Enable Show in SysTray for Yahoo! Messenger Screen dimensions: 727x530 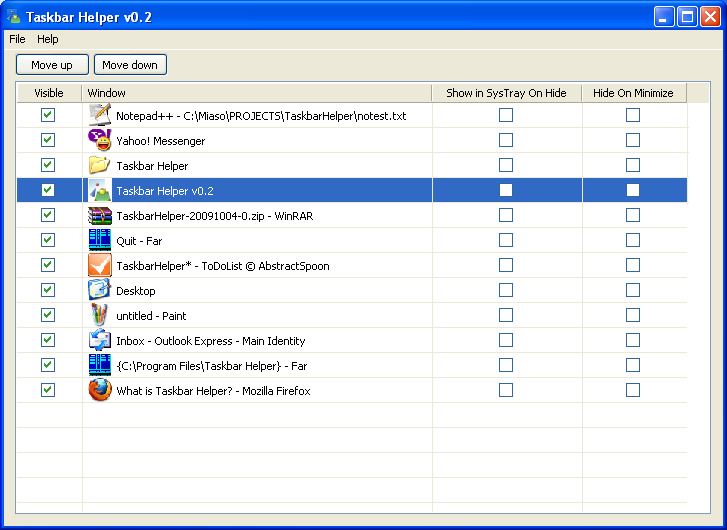pyautogui.click(x=506, y=140)
